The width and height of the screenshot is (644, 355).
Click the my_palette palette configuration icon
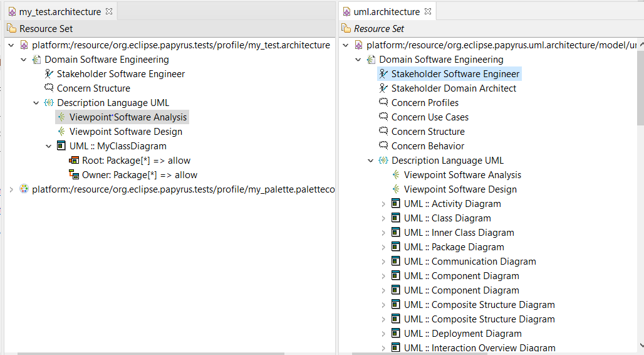[x=24, y=189]
